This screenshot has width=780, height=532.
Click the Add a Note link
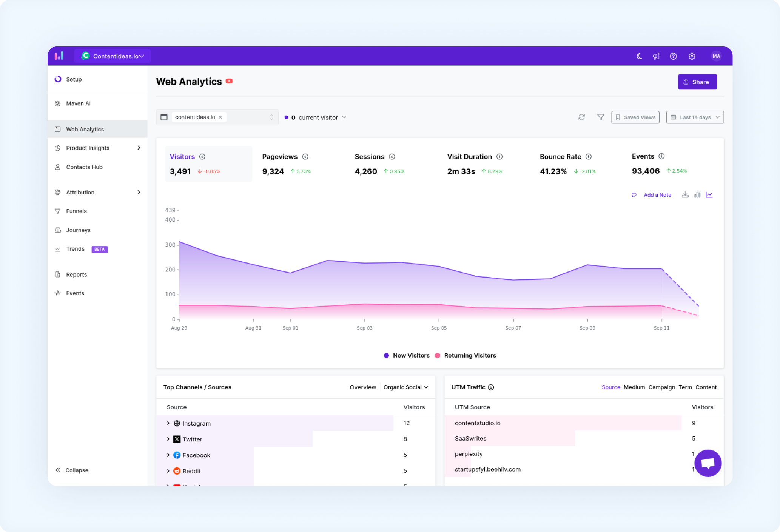[657, 195]
